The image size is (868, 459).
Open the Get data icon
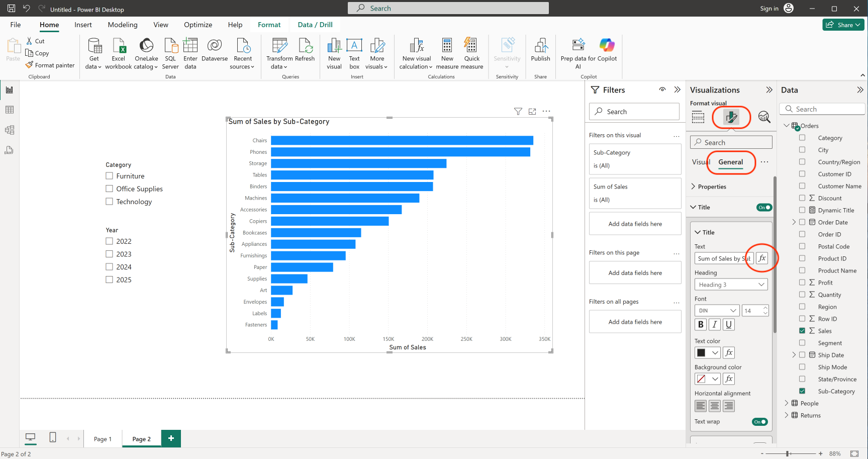[x=94, y=46]
